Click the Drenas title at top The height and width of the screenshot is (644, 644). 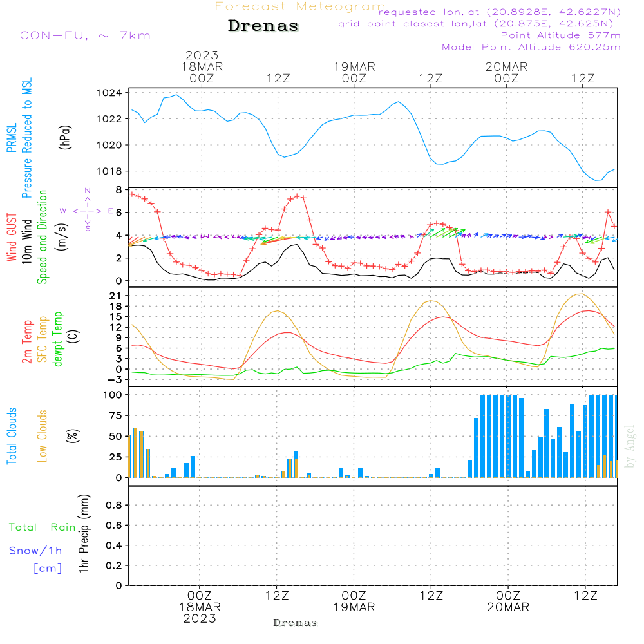click(x=263, y=26)
